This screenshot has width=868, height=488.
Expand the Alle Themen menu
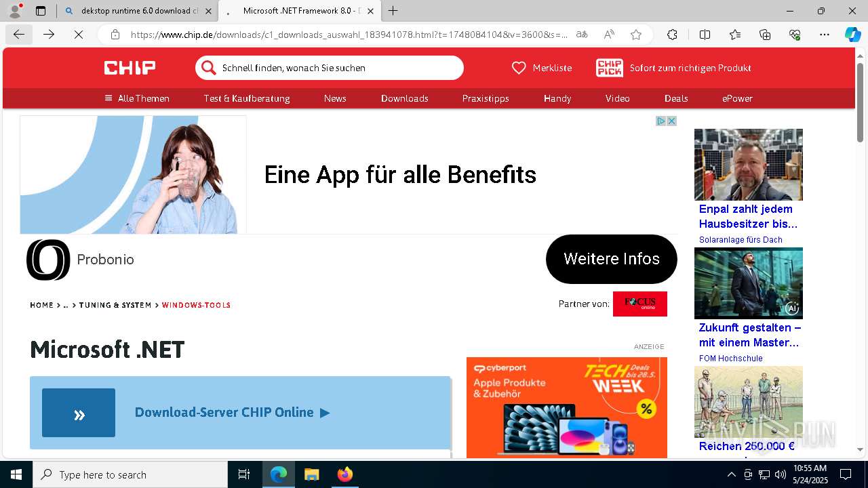pos(137,98)
